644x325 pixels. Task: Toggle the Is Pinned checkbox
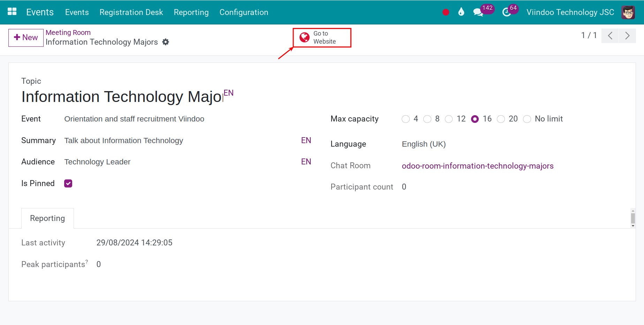click(x=68, y=183)
